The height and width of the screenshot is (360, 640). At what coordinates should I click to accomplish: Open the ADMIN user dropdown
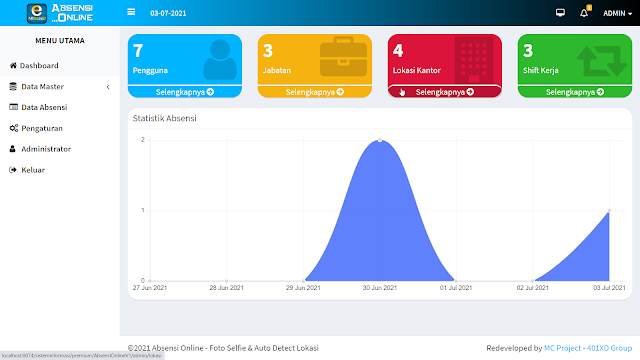coord(618,13)
